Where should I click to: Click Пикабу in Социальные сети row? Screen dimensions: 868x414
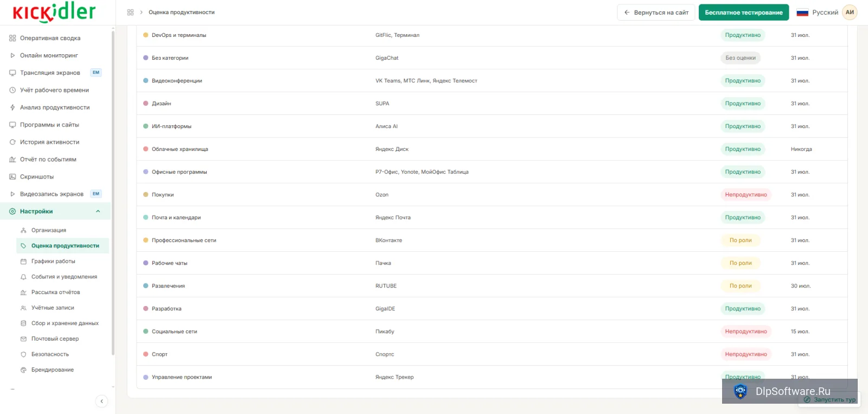pos(385,332)
